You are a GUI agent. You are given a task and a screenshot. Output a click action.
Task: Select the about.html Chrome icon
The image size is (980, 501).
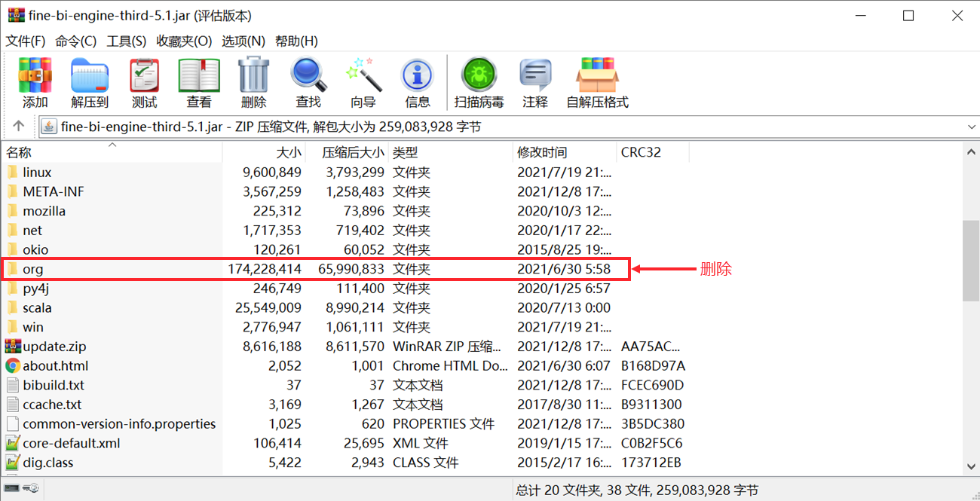click(x=13, y=365)
